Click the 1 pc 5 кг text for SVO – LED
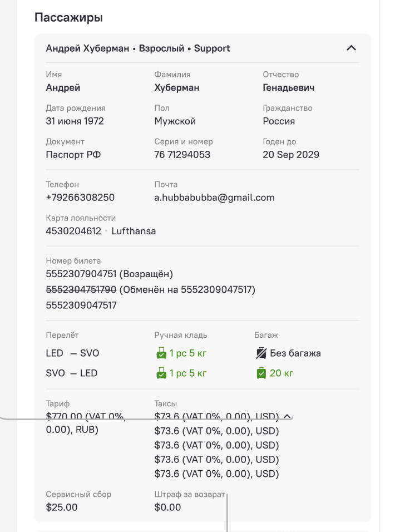This screenshot has height=532, width=405. [x=188, y=373]
